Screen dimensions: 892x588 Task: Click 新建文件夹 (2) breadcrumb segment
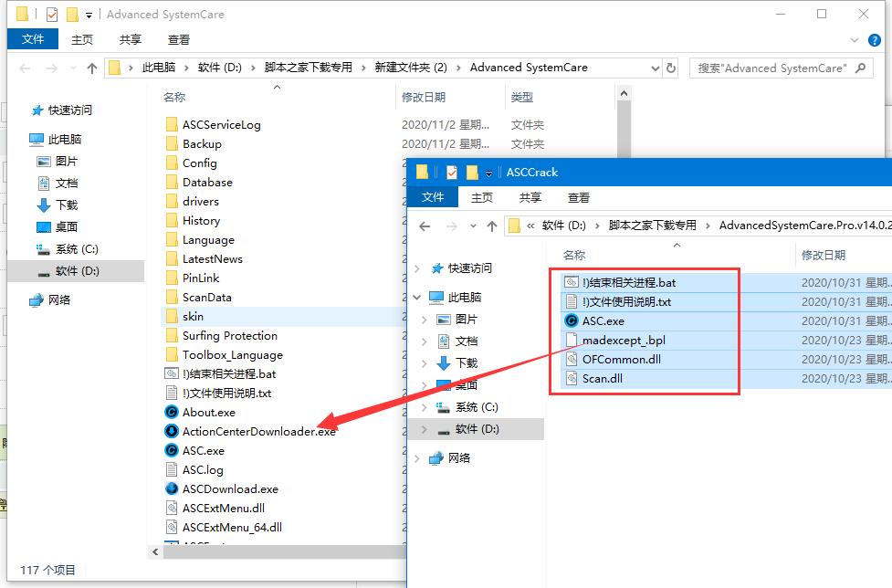click(411, 68)
